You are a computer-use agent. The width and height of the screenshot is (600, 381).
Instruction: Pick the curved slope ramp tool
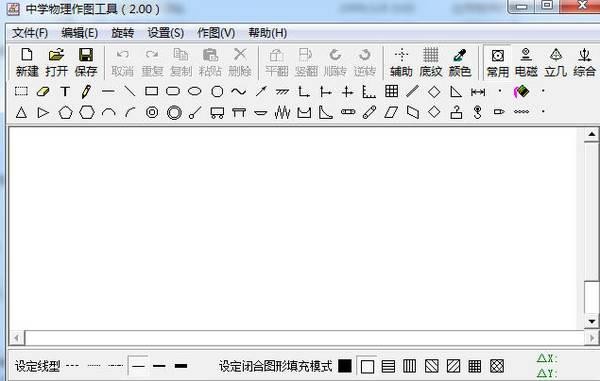pyautogui.click(x=326, y=112)
